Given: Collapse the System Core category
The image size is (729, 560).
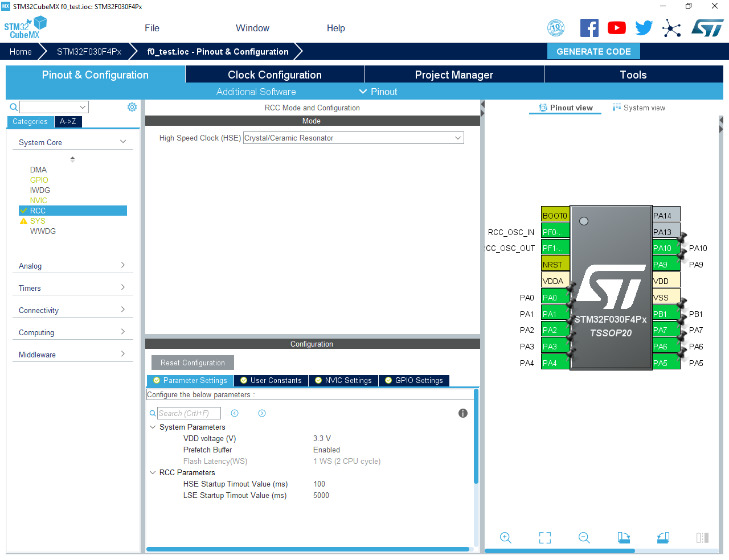Looking at the screenshot, I should coord(123,142).
